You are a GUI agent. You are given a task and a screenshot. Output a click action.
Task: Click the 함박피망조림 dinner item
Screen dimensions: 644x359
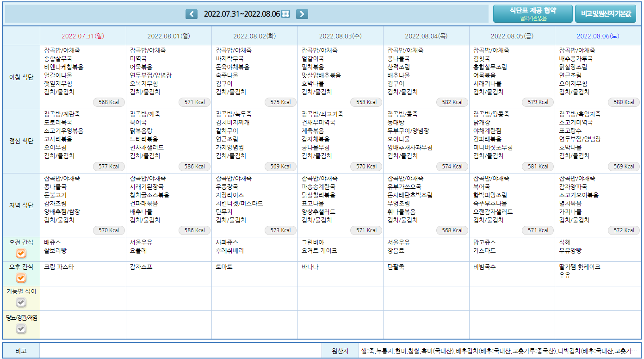[490, 195]
